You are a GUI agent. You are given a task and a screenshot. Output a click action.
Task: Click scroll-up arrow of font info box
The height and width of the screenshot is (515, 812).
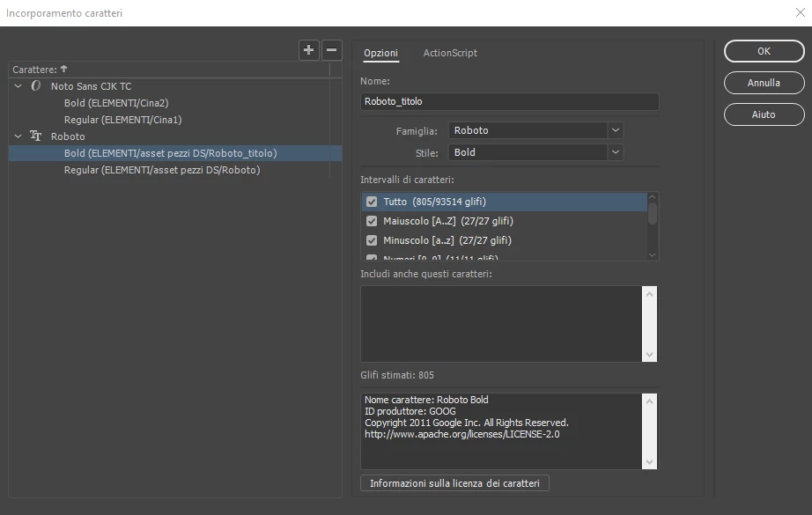coord(649,401)
